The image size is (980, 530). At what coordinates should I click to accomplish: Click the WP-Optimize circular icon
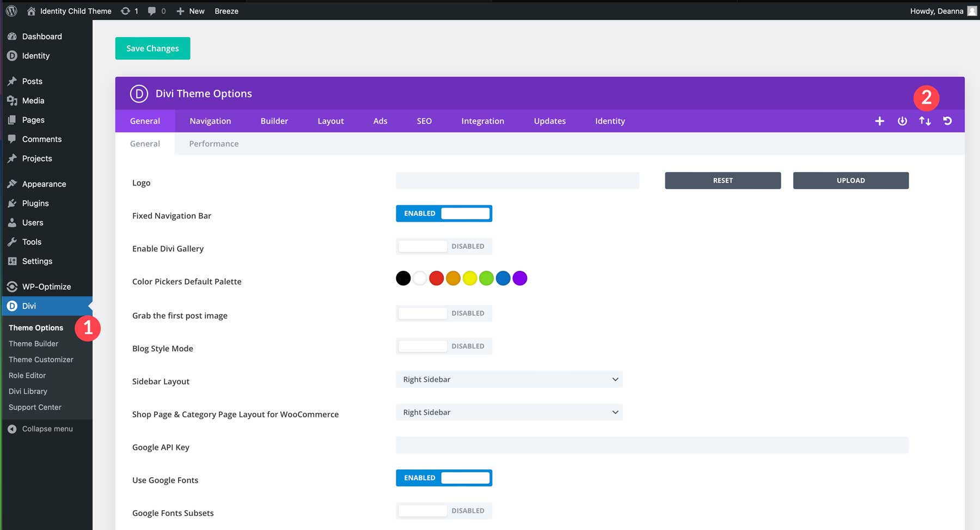tap(12, 287)
